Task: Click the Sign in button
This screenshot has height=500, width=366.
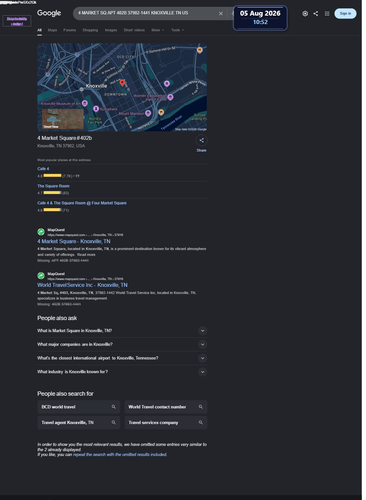Action: 345,14
